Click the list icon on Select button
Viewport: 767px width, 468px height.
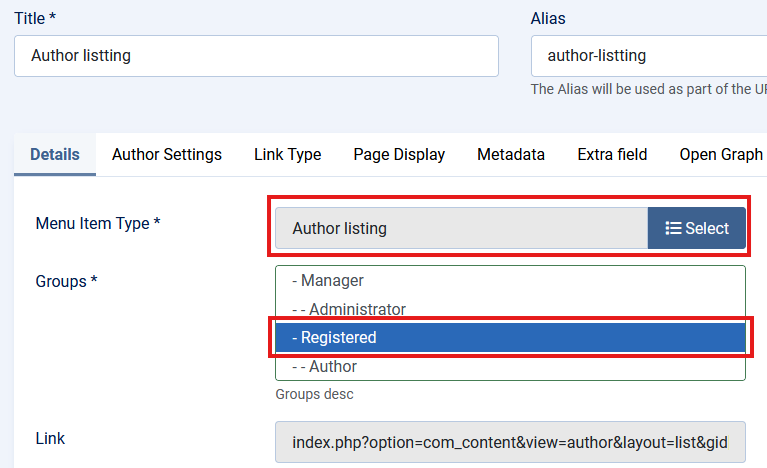click(673, 228)
